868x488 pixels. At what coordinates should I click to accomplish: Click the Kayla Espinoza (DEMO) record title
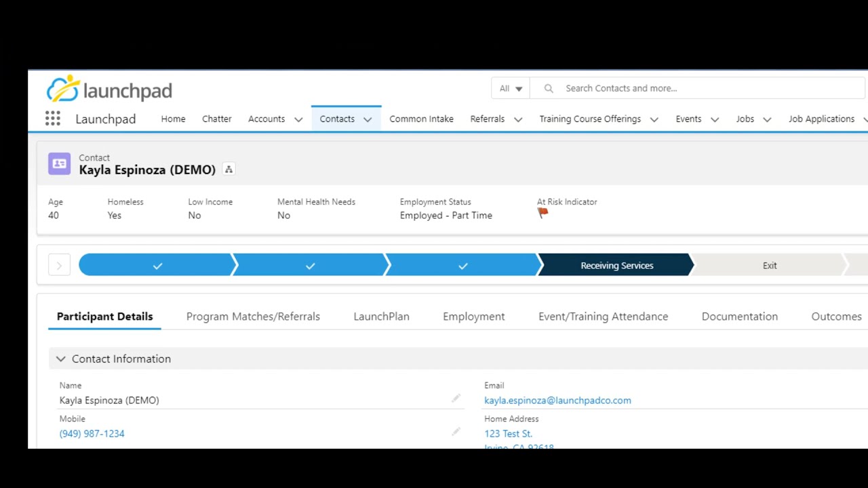[147, 170]
